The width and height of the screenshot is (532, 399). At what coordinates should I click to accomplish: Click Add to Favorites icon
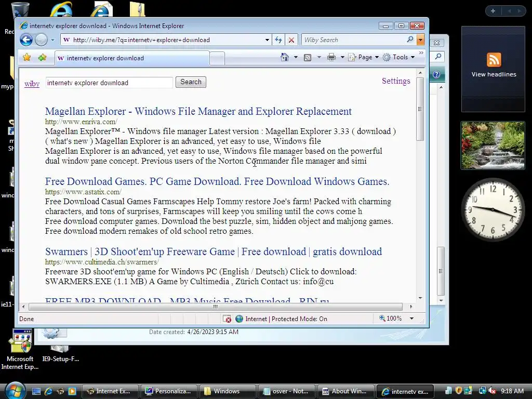pyautogui.click(x=43, y=57)
